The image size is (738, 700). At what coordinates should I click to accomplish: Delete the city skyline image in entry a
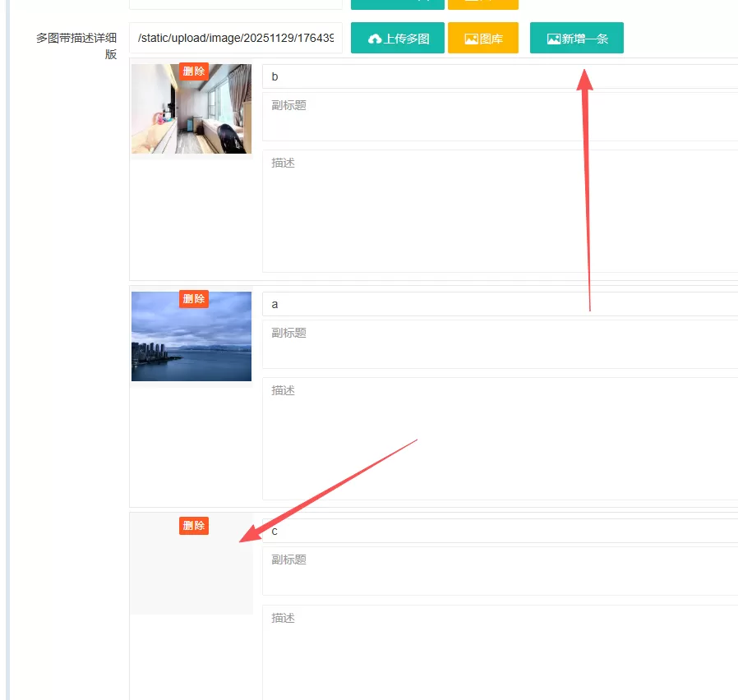pyautogui.click(x=193, y=299)
